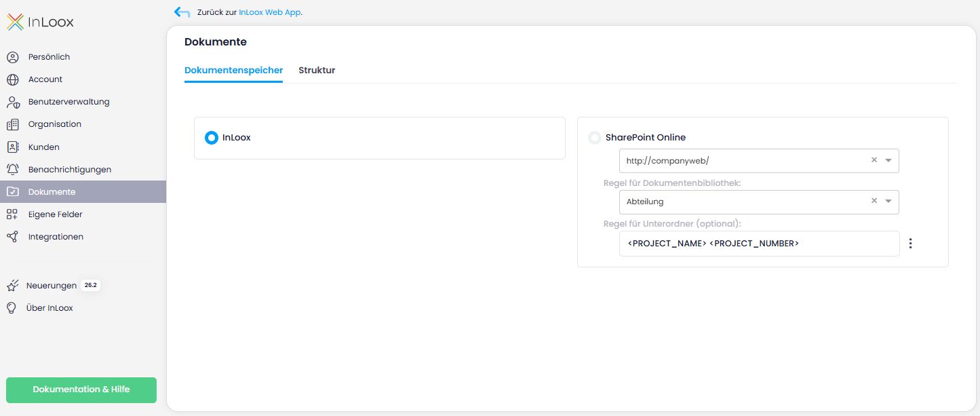Click the Integrationen nodes icon
980x416 pixels.
[x=13, y=237]
